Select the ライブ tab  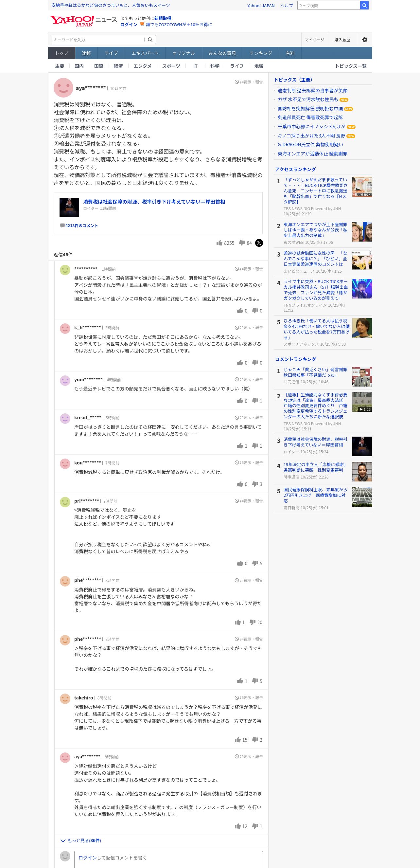111,53
